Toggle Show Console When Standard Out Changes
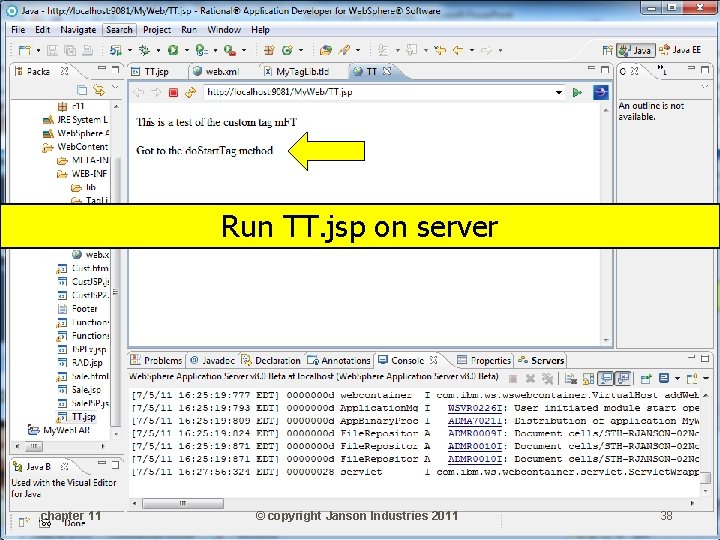720x540 pixels. 606,379
